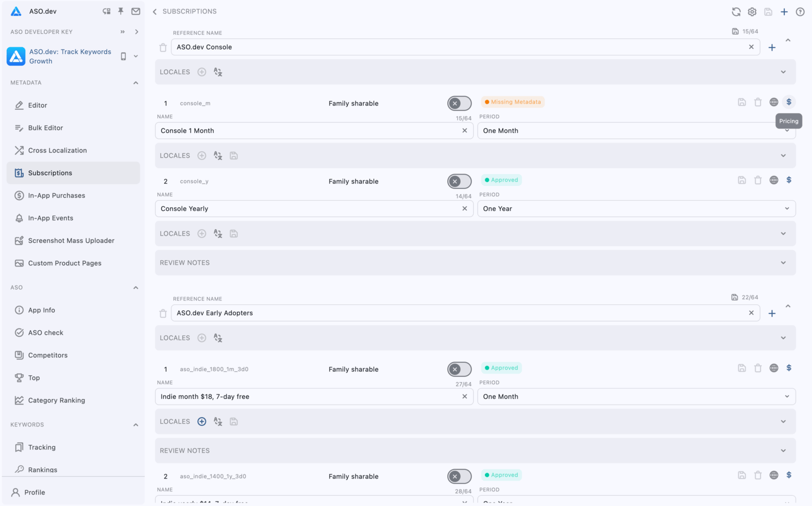812x506 pixels.
Task: Open Profile at sidebar bottom
Action: [x=34, y=492]
